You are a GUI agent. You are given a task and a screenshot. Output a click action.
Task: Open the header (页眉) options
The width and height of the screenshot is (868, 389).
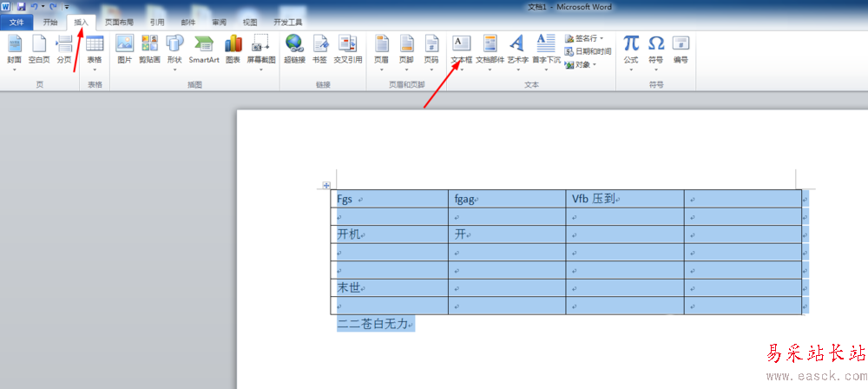[381, 51]
